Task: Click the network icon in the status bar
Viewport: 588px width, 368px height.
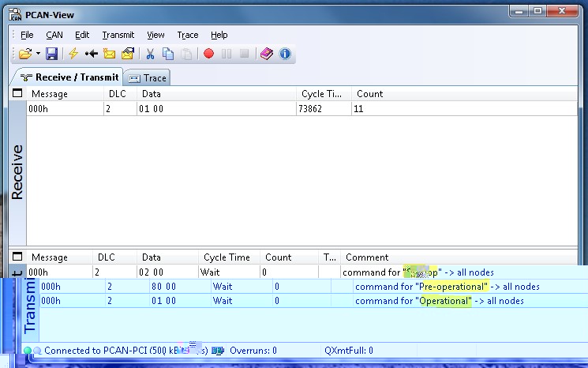Action: point(217,351)
